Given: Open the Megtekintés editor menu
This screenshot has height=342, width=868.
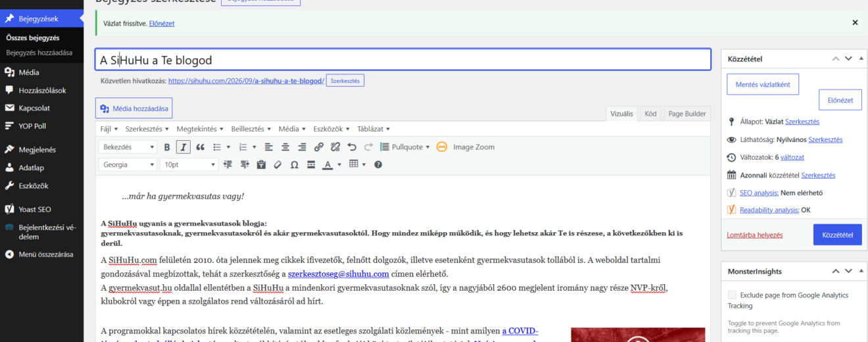Looking at the screenshot, I should point(200,129).
